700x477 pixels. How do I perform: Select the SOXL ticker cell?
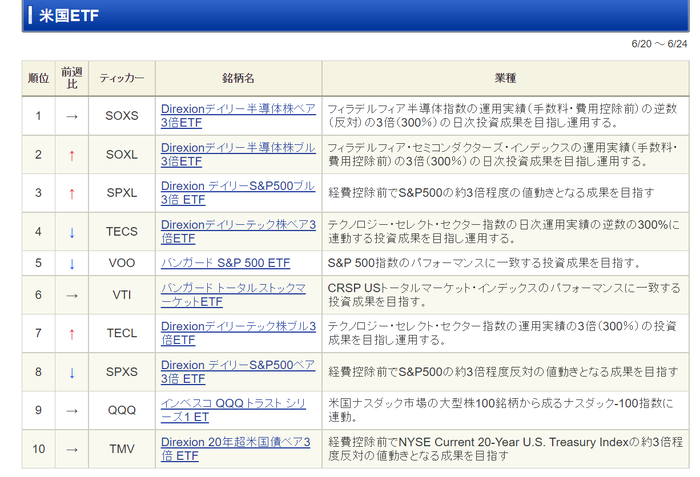122,155
